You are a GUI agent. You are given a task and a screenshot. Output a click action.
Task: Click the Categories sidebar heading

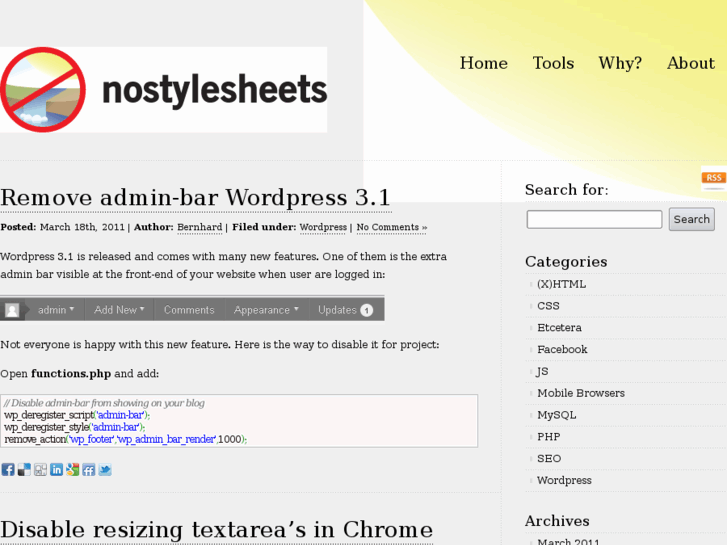pos(566,262)
